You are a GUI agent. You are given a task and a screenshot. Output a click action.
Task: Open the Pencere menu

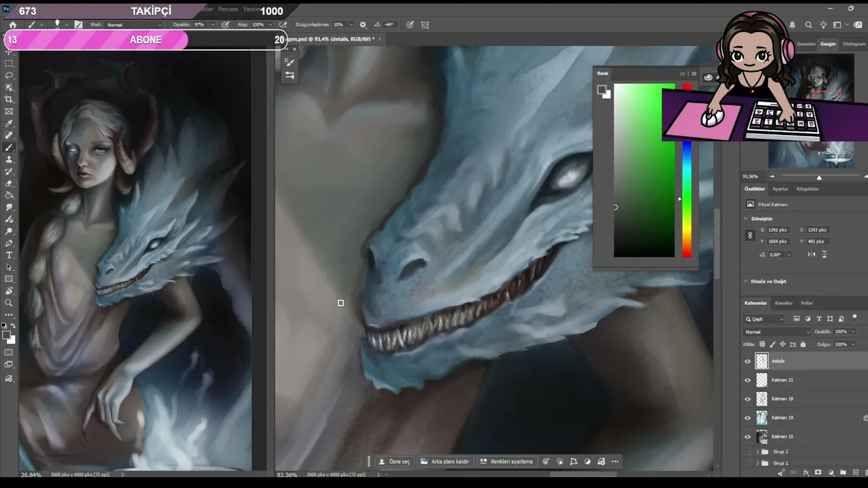(228, 9)
